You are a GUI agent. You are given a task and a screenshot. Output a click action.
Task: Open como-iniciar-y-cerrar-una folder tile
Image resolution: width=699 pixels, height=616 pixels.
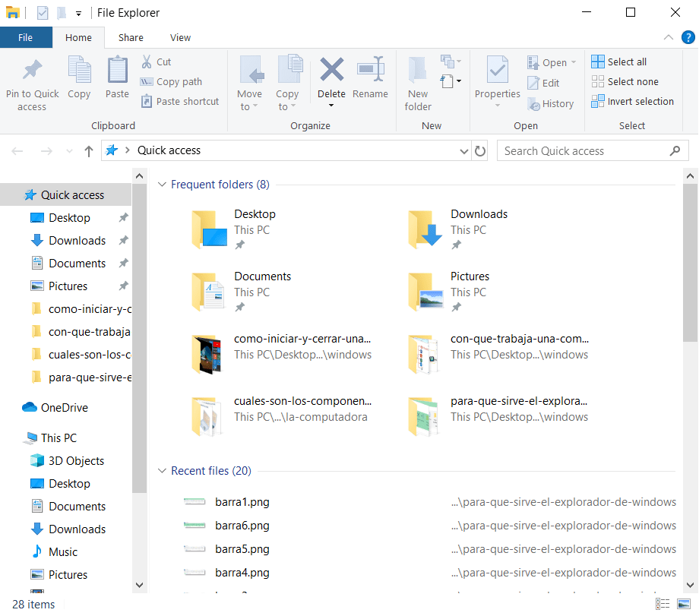[281, 353]
